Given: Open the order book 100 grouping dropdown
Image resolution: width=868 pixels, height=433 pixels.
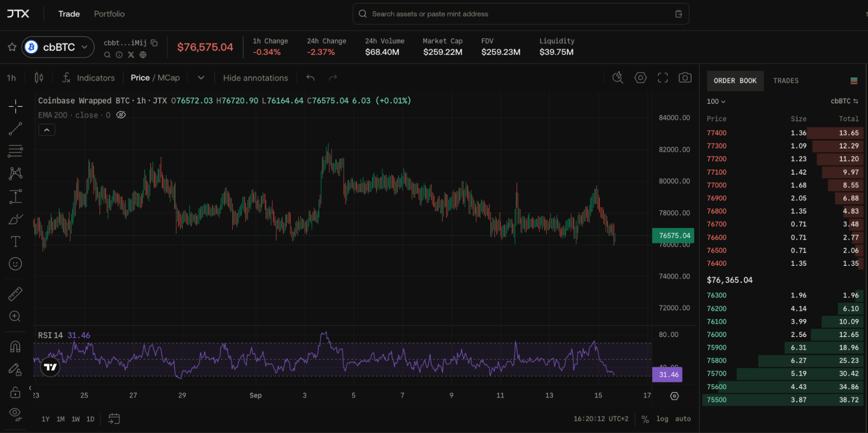Looking at the screenshot, I should point(716,101).
